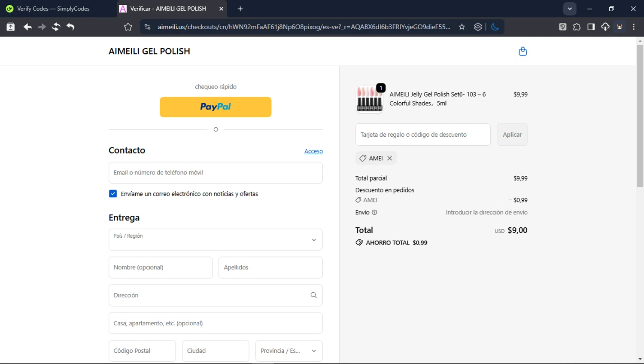Open the layers stack icon in address bar
The height and width of the screenshot is (364, 644).
coord(478,27)
